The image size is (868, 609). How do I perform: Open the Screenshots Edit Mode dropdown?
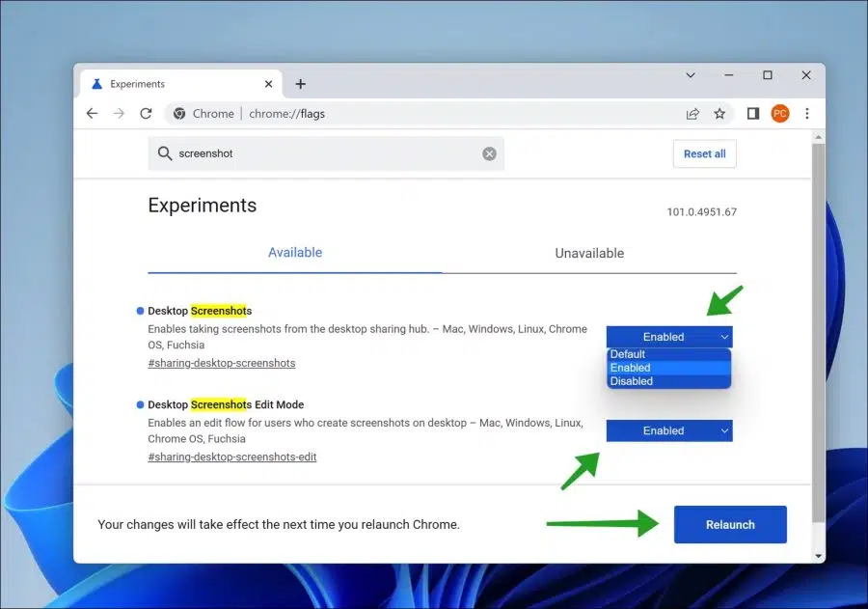pyautogui.click(x=669, y=430)
